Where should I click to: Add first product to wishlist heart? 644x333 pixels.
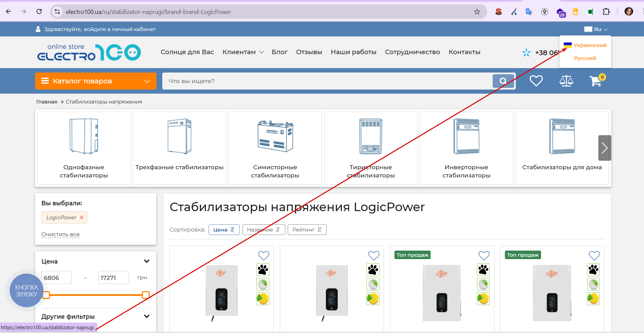(x=264, y=255)
